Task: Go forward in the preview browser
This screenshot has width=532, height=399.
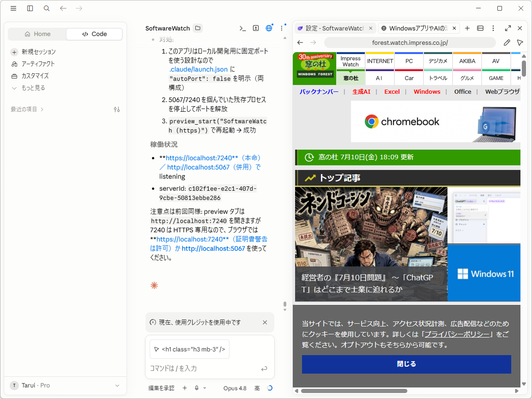Action: pyautogui.click(x=313, y=42)
